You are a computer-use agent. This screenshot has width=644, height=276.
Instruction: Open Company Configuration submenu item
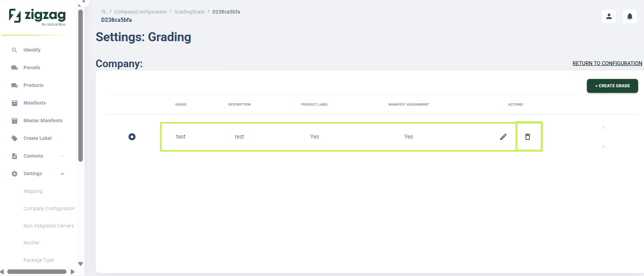(49, 208)
